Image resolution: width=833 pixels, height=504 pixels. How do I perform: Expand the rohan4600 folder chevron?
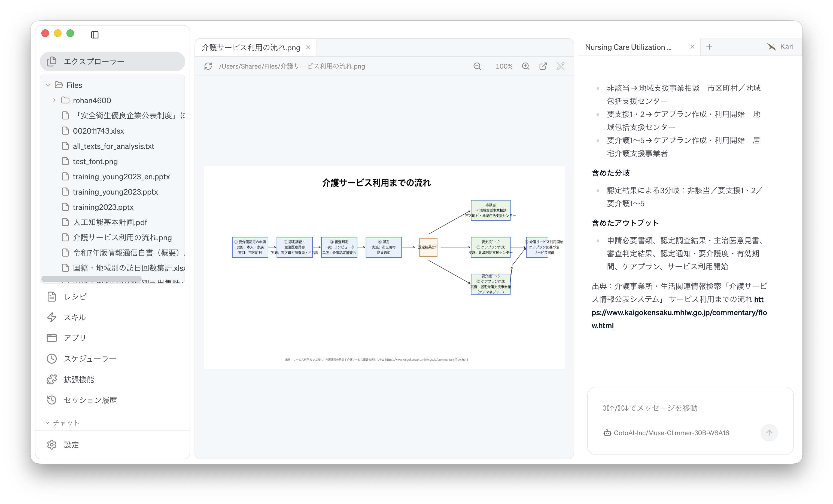pyautogui.click(x=54, y=100)
